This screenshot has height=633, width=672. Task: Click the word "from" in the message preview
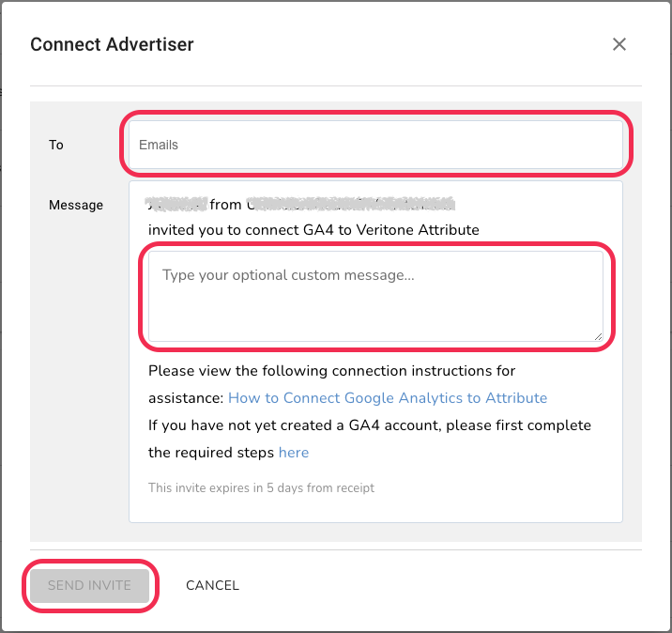tap(225, 204)
